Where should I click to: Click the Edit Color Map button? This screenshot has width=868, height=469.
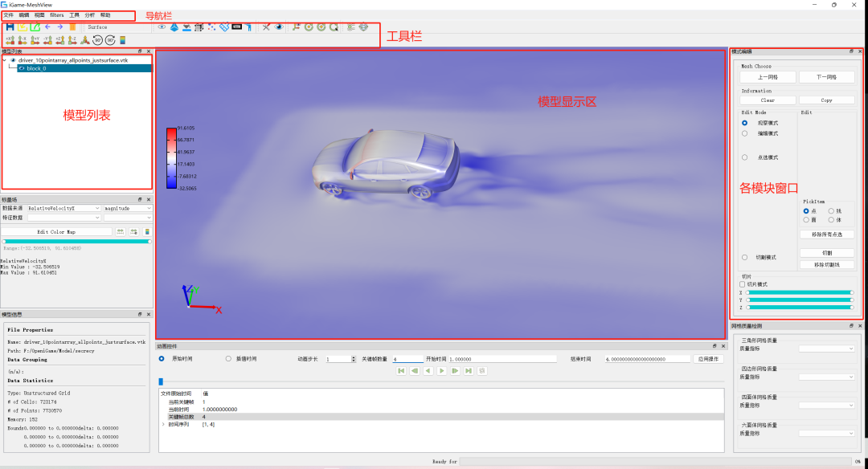coord(56,231)
